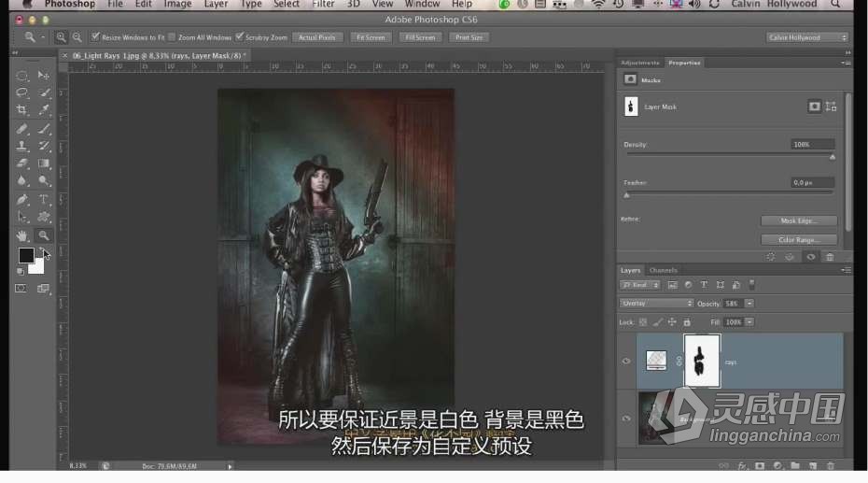868x483 pixels.
Task: Filter layers by smart objects
Action: pyautogui.click(x=736, y=285)
